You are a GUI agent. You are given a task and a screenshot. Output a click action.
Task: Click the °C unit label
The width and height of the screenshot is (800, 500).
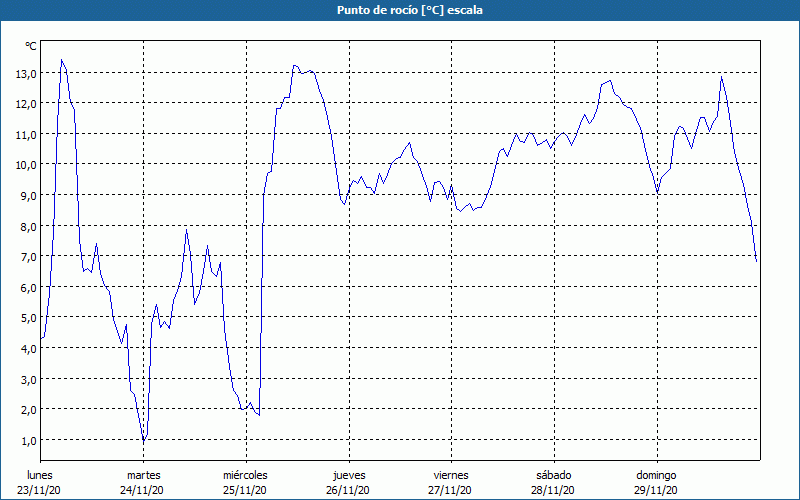[31, 46]
